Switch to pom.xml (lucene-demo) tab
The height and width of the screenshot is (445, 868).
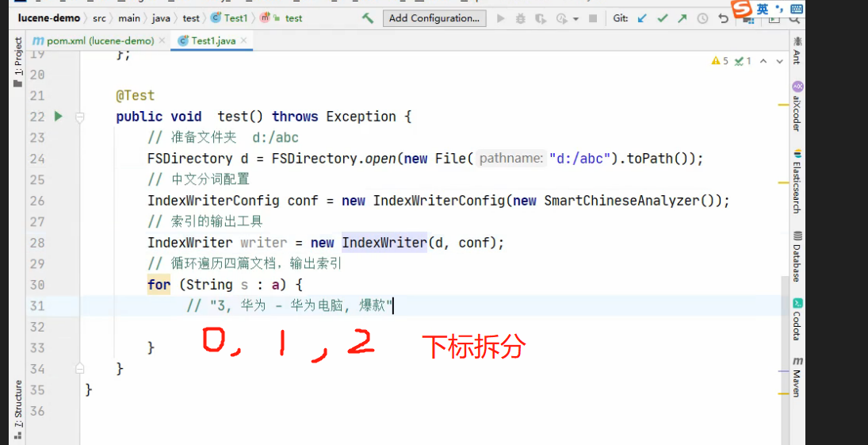100,40
